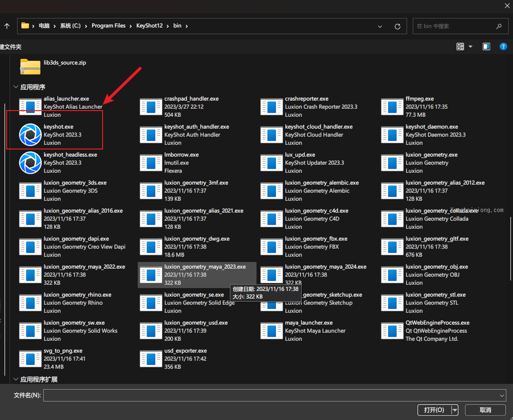Go up one folder level arrow
Viewport: 513px width, 420px height.
point(7,26)
